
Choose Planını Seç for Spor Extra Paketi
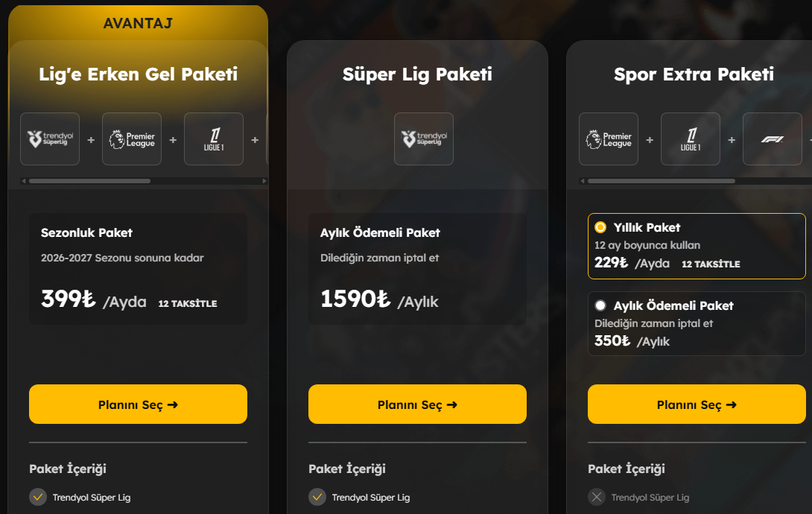click(x=697, y=404)
